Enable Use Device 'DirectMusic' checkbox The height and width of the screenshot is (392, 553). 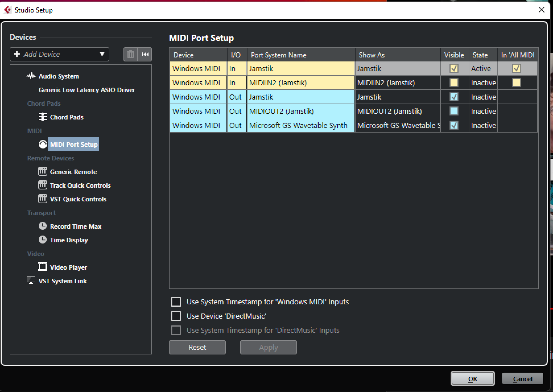click(x=176, y=316)
